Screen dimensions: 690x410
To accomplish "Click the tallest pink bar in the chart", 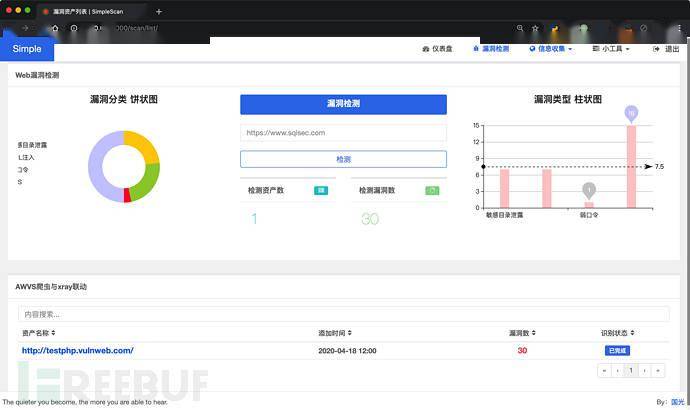I will (x=631, y=166).
